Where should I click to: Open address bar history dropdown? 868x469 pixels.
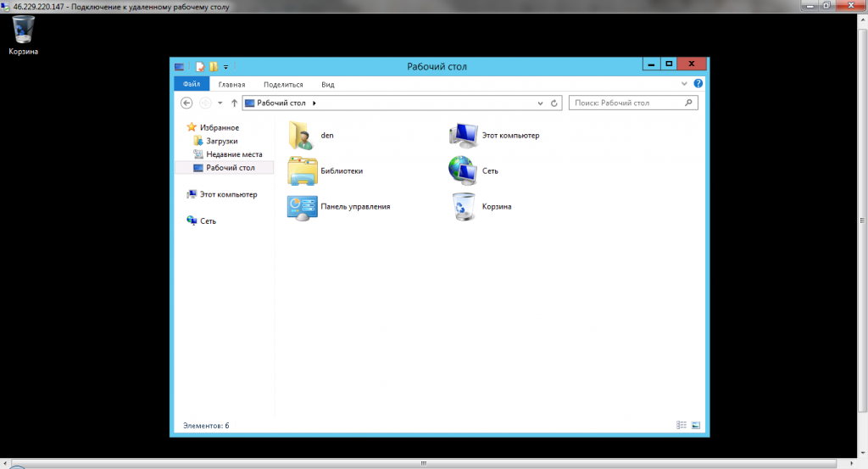pos(541,103)
